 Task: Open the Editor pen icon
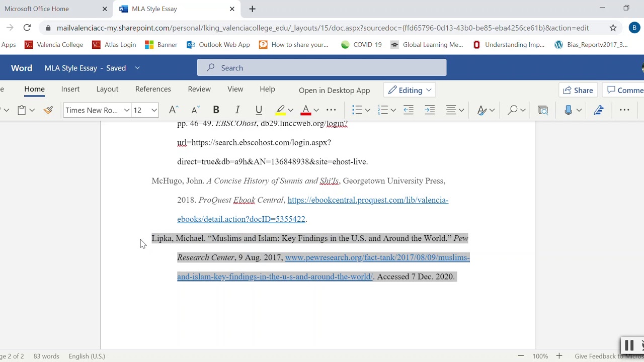coord(599,110)
